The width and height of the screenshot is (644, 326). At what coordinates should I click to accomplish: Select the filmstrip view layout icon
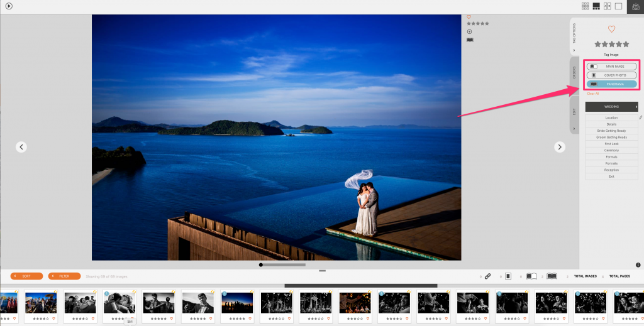pyautogui.click(x=596, y=6)
